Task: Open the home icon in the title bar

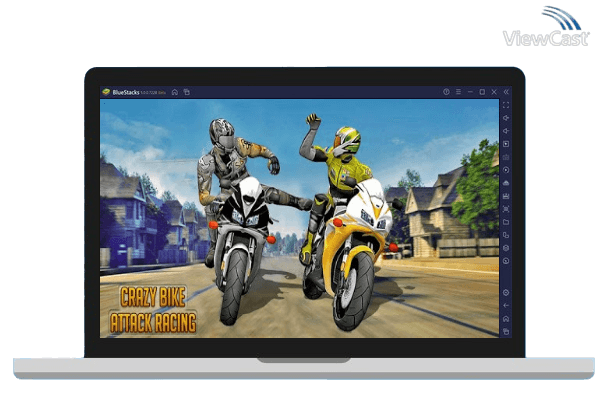Action: pos(175,92)
